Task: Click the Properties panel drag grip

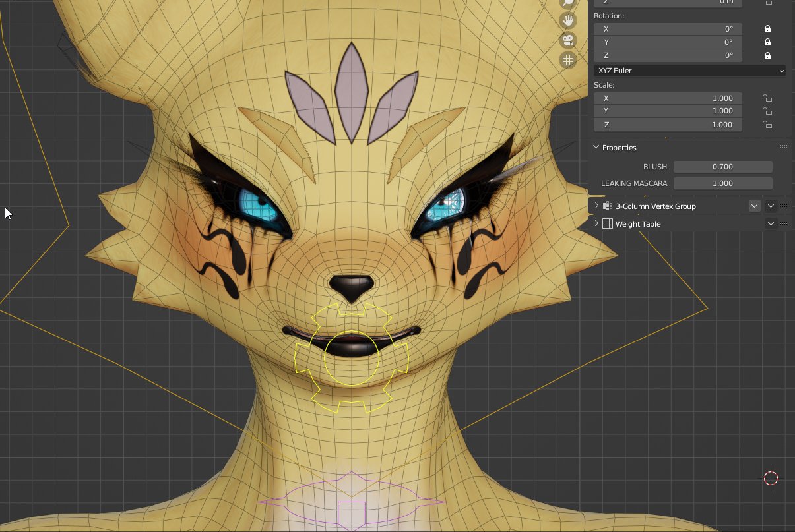Action: [x=784, y=147]
